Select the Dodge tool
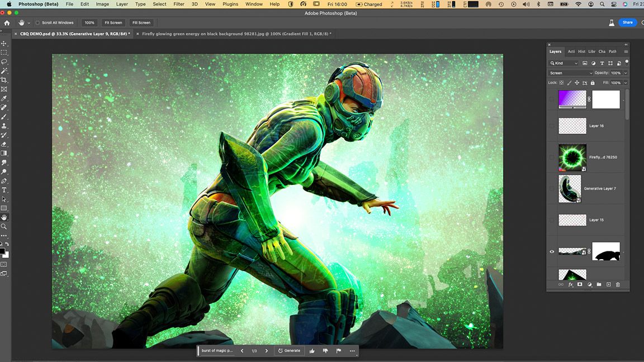This screenshot has height=362, width=644. pos(4,172)
